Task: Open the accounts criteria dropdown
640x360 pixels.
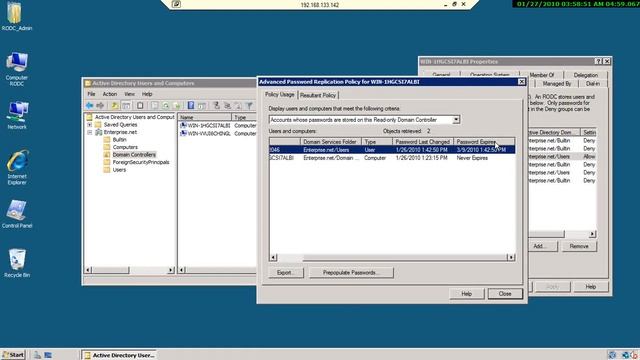Action: [x=456, y=120]
